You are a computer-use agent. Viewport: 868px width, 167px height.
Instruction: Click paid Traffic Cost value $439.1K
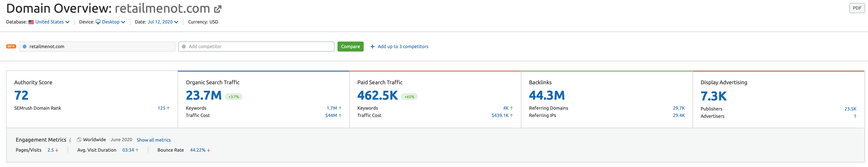tap(500, 115)
